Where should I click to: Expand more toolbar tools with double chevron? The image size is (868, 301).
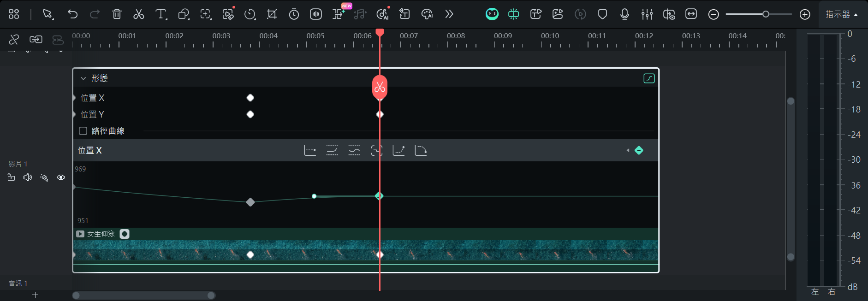[449, 14]
